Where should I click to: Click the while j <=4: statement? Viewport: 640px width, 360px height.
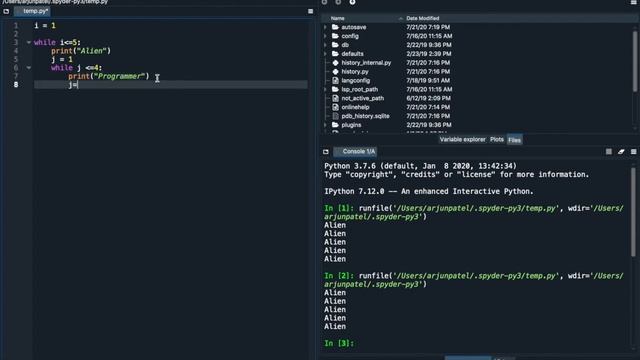[76, 68]
